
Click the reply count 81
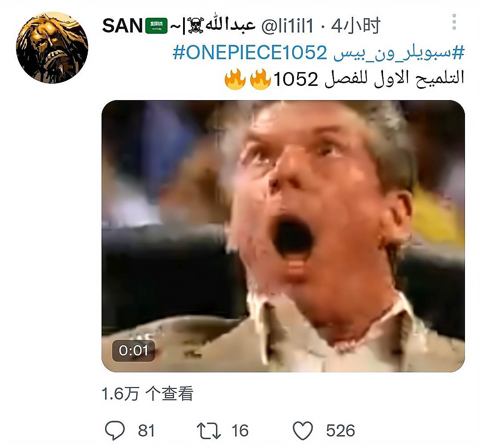(146, 431)
